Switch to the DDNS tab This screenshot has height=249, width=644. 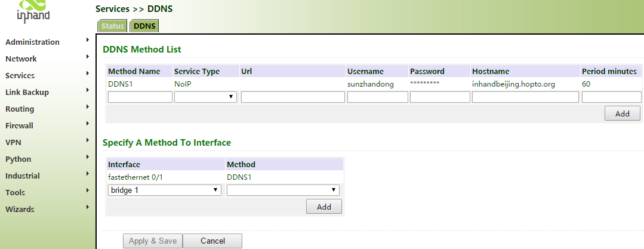(144, 26)
